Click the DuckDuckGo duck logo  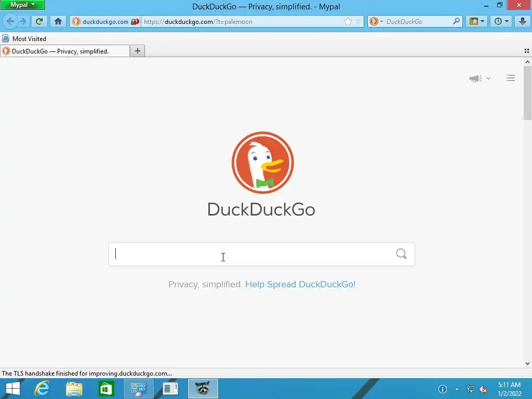pyautogui.click(x=262, y=163)
